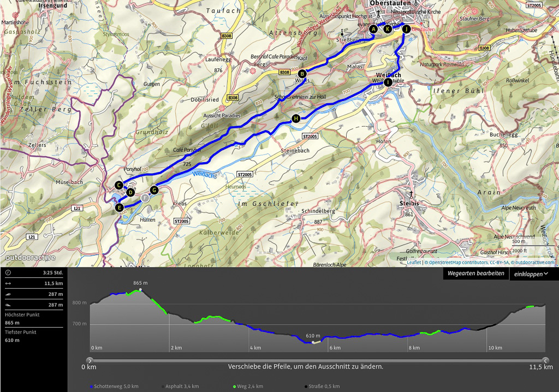Click the 610 m lowest point marker
Image resolution: width=559 pixels, height=392 pixels.
tap(312, 342)
